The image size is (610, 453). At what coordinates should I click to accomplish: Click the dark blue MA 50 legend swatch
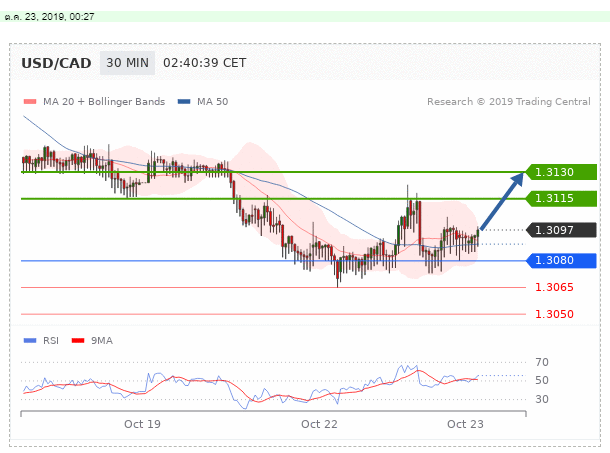(x=184, y=102)
